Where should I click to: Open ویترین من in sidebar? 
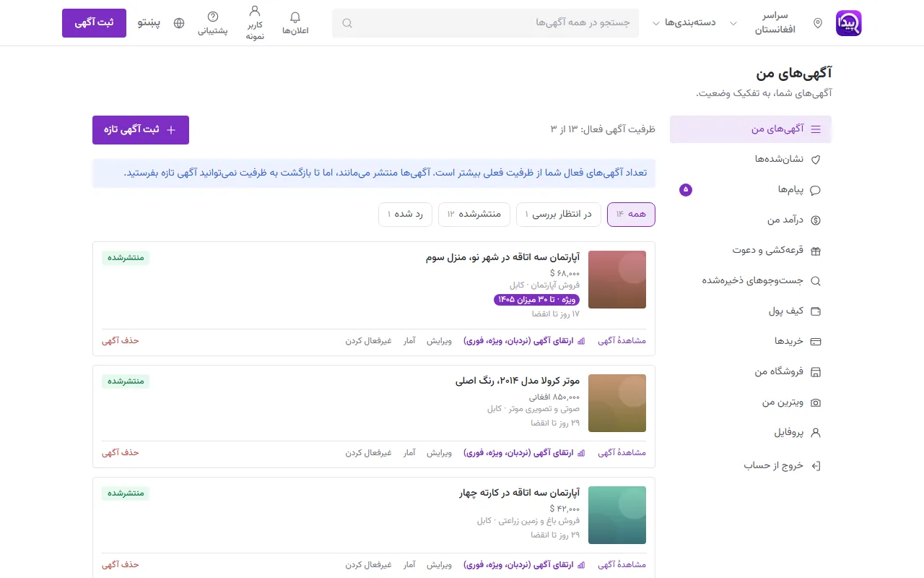pos(751,402)
